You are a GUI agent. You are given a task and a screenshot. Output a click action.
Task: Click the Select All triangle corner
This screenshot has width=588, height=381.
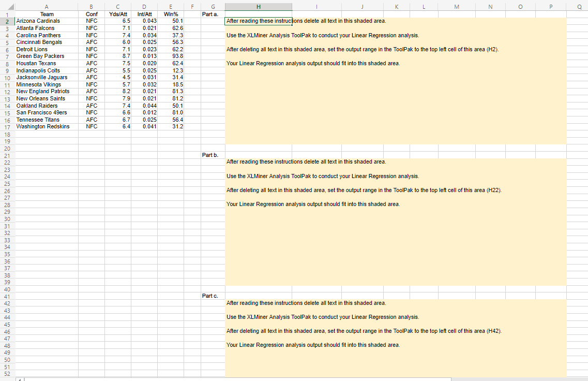tap(10, 7)
